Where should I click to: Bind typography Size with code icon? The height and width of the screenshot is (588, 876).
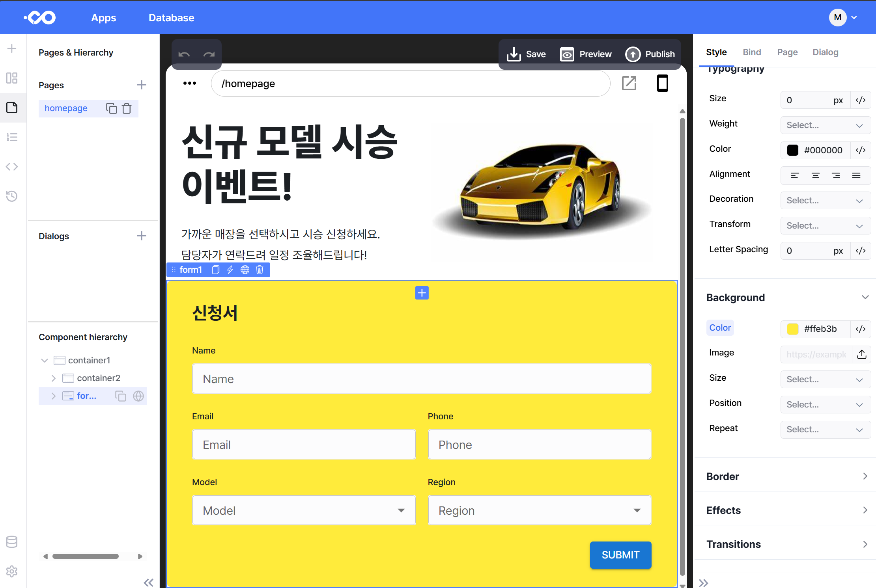click(861, 100)
